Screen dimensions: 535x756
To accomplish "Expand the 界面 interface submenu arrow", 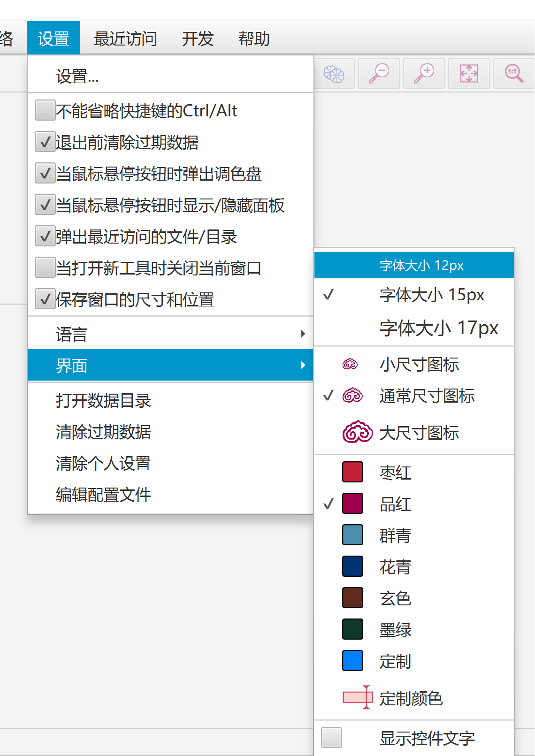I will [303, 365].
